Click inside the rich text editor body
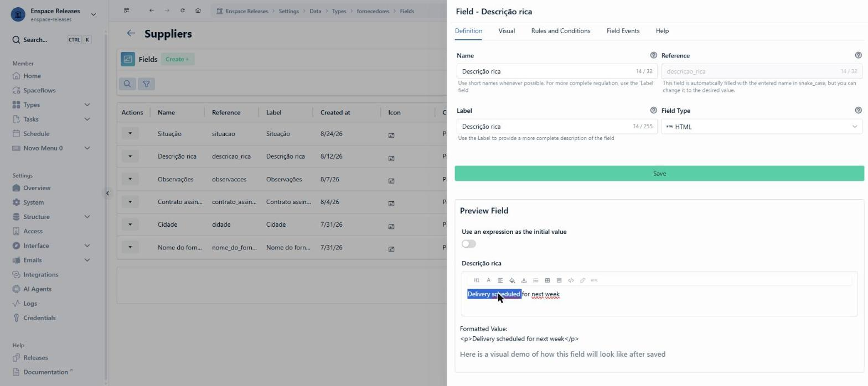This screenshot has width=868, height=386. 659,301
